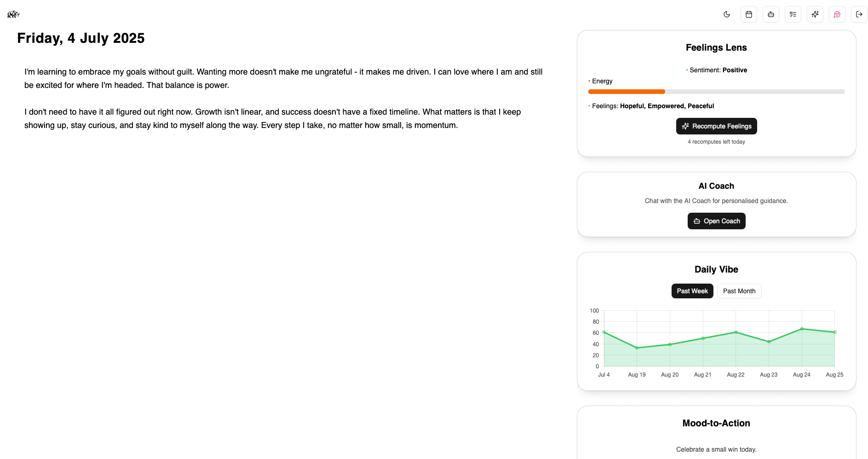Click the Jul 4 point on Daily Vibe chart
The height and width of the screenshot is (459, 868).
click(x=604, y=332)
